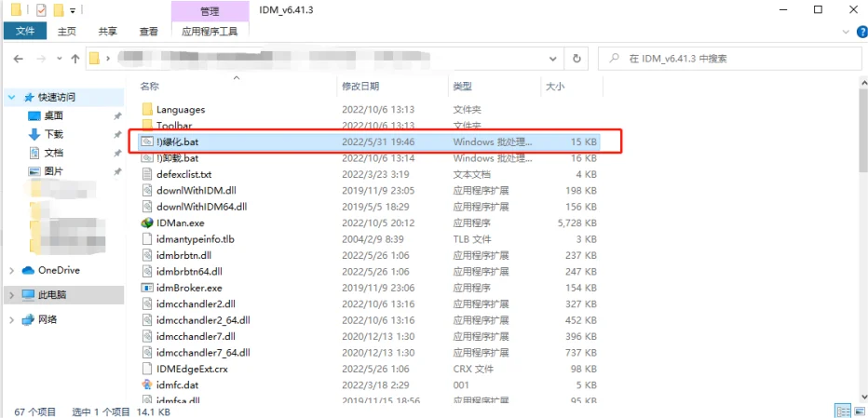Open 图片 in the navigation pane

tap(54, 171)
